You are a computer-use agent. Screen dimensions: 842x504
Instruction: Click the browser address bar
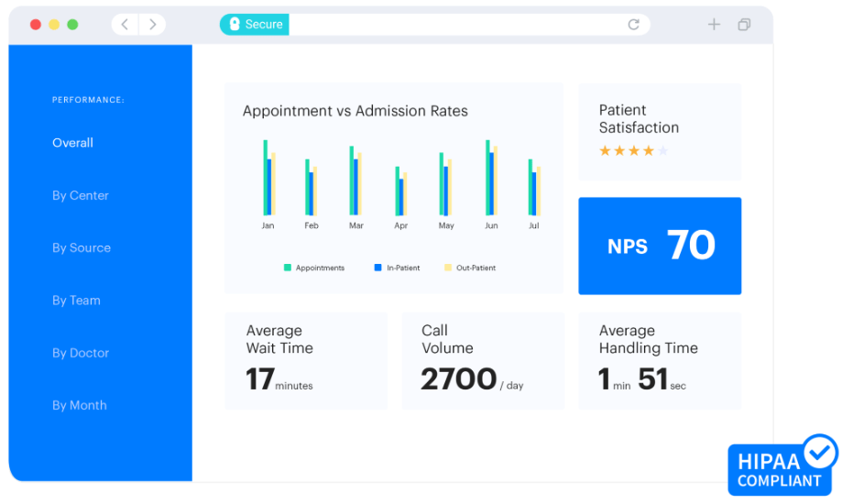[458, 25]
